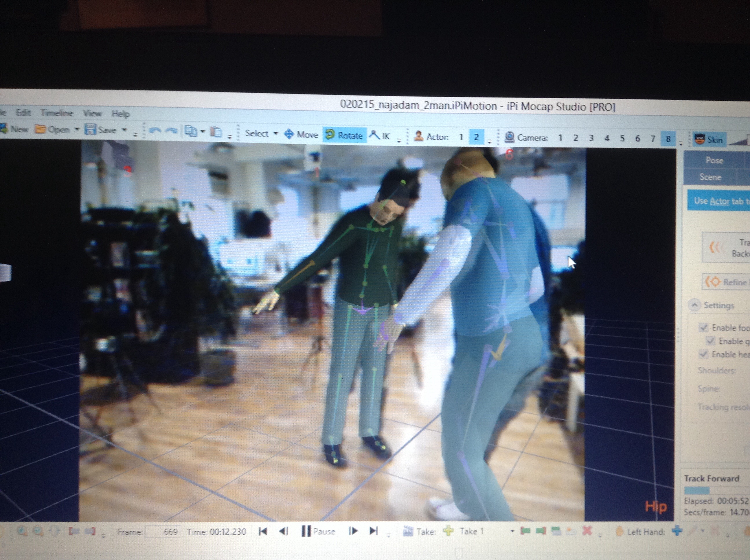This screenshot has height=560, width=750.
Task: Open the Timeline menu
Action: point(57,113)
